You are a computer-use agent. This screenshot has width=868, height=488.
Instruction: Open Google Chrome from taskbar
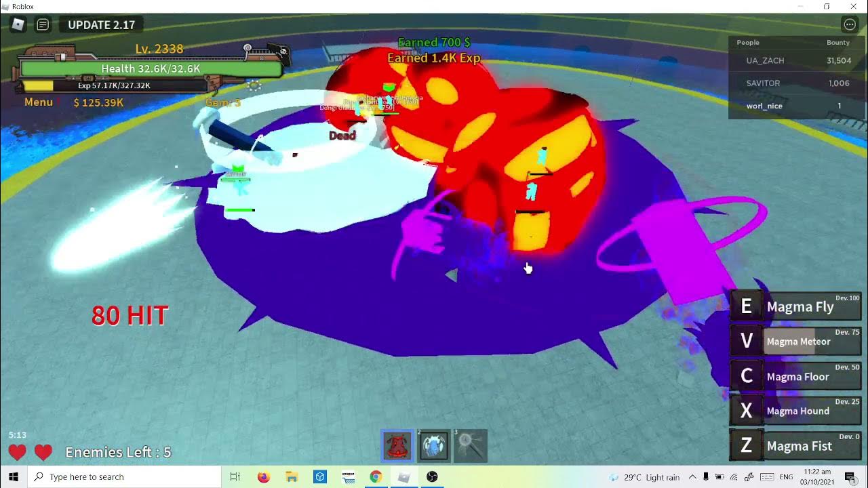pyautogui.click(x=376, y=476)
